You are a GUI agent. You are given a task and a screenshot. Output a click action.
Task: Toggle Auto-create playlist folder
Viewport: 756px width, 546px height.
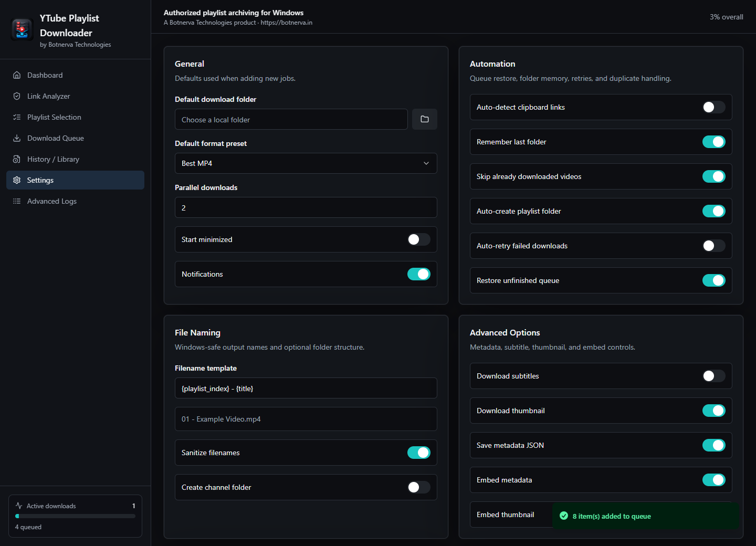coord(714,211)
